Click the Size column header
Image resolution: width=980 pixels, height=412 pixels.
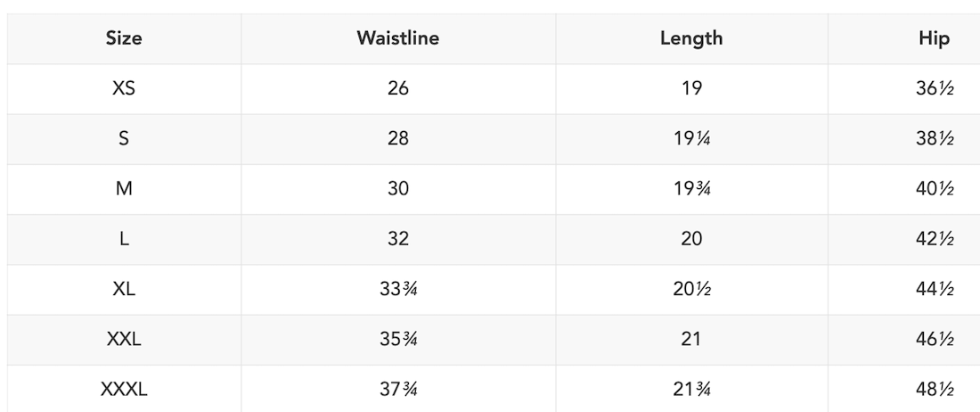[124, 38]
